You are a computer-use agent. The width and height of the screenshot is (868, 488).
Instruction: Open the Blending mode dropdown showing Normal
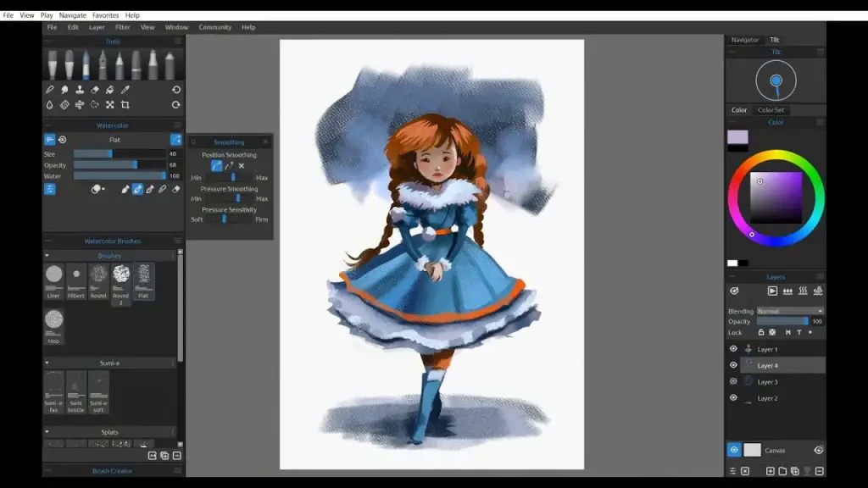[x=787, y=310]
